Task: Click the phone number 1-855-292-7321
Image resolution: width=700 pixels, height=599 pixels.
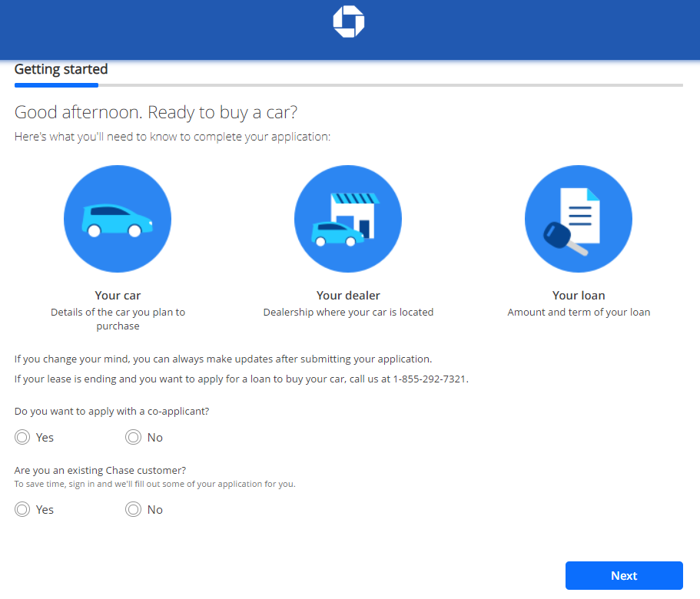Action: click(x=430, y=379)
